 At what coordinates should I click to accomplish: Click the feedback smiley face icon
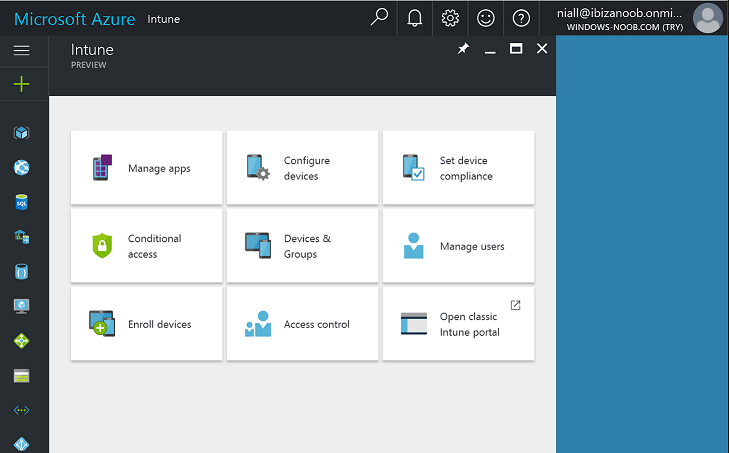click(486, 18)
